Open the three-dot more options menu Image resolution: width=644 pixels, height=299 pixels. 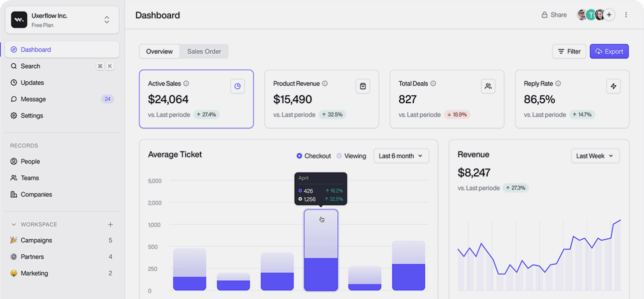click(626, 15)
